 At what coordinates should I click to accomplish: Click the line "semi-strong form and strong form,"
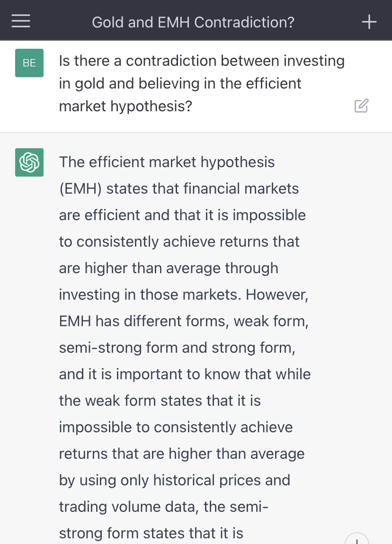click(177, 348)
